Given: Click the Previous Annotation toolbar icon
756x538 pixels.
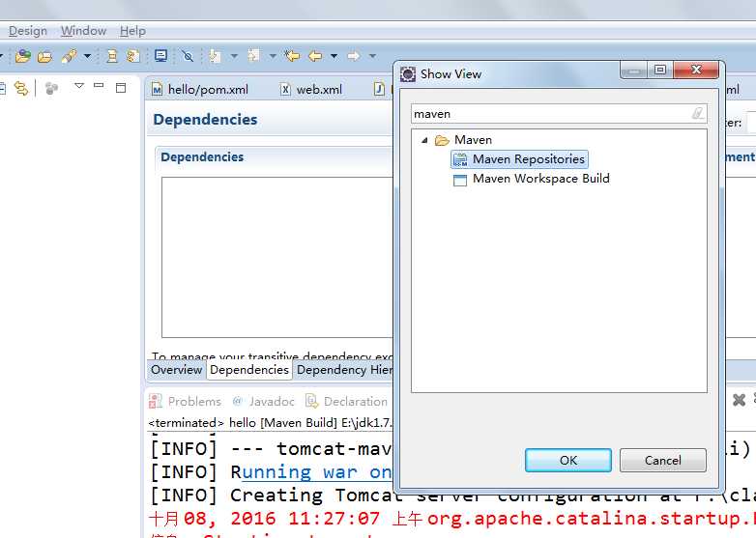Looking at the screenshot, I should click(x=253, y=56).
